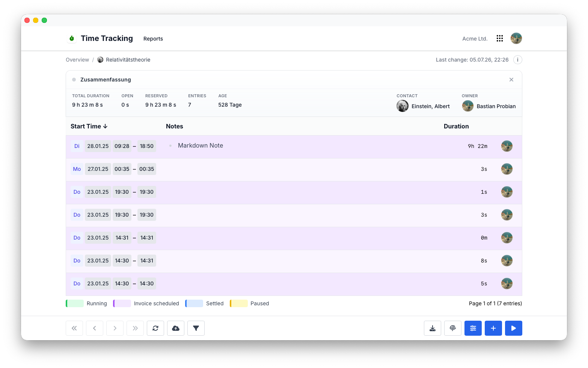The width and height of the screenshot is (588, 368).
Task: Start the timer with the play button
Action: click(514, 328)
